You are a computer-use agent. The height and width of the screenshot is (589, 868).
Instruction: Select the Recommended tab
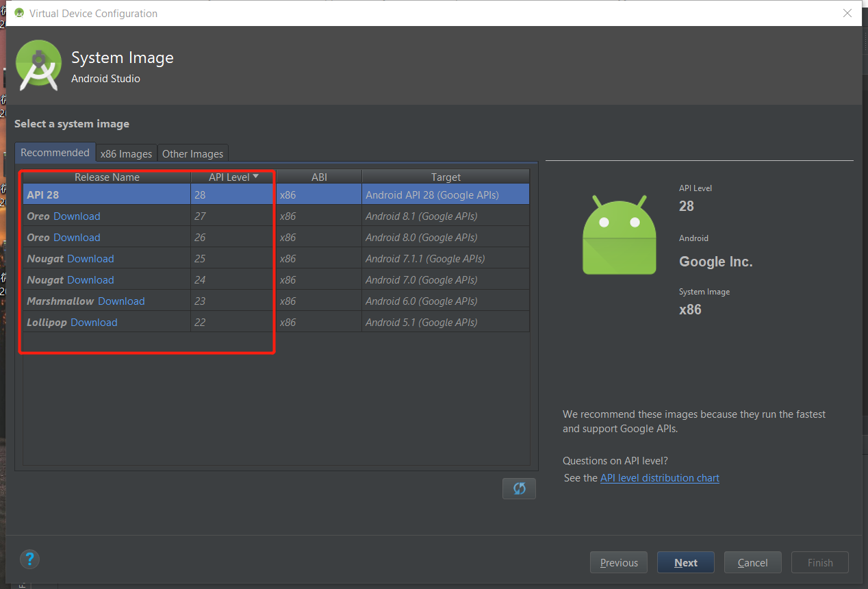[55, 153]
